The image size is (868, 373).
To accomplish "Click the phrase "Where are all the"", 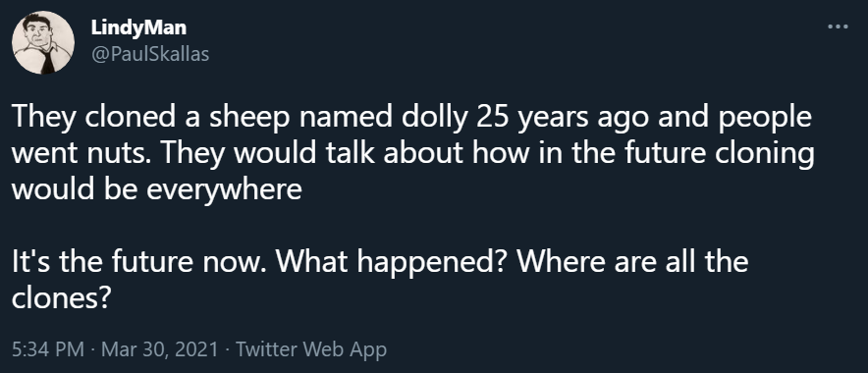I will [632, 261].
